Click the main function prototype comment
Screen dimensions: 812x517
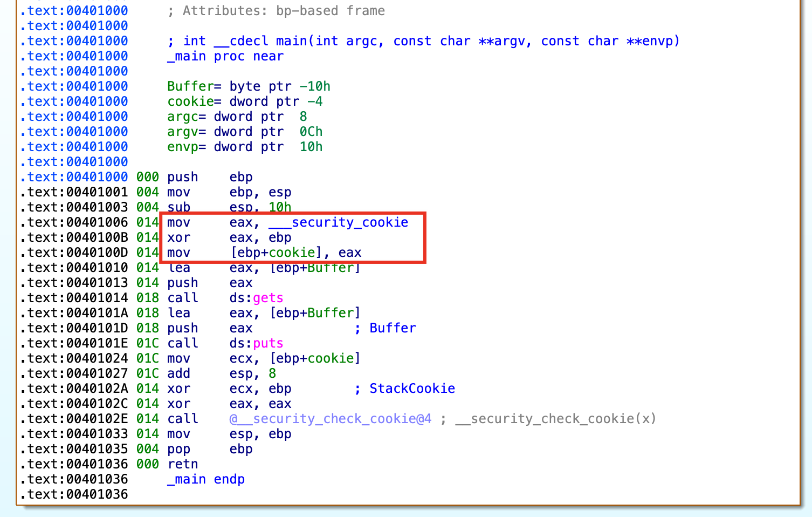point(423,41)
